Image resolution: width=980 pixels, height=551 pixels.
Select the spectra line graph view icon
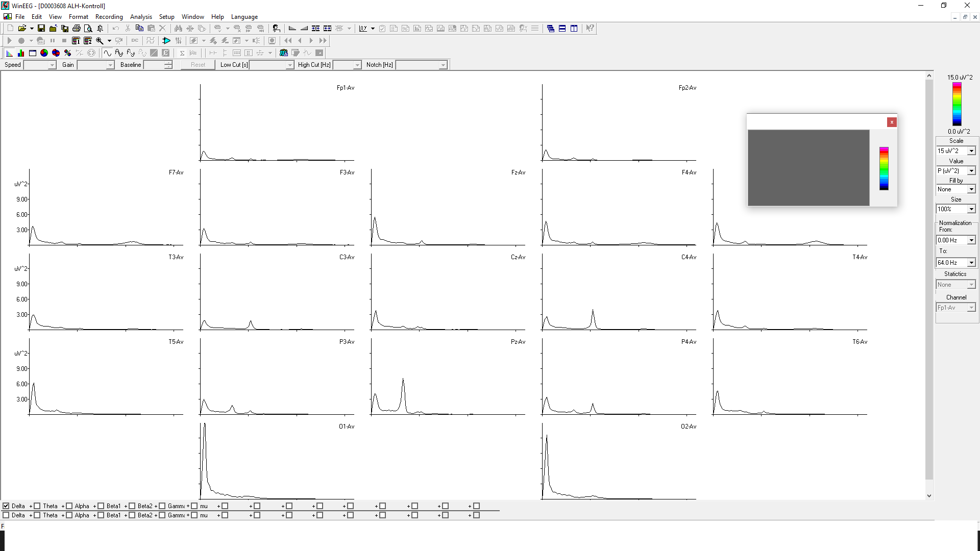pos(9,53)
